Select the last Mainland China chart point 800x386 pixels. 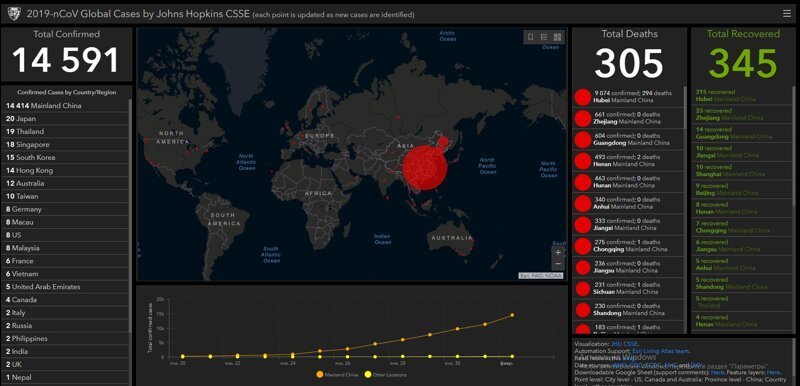coord(512,315)
